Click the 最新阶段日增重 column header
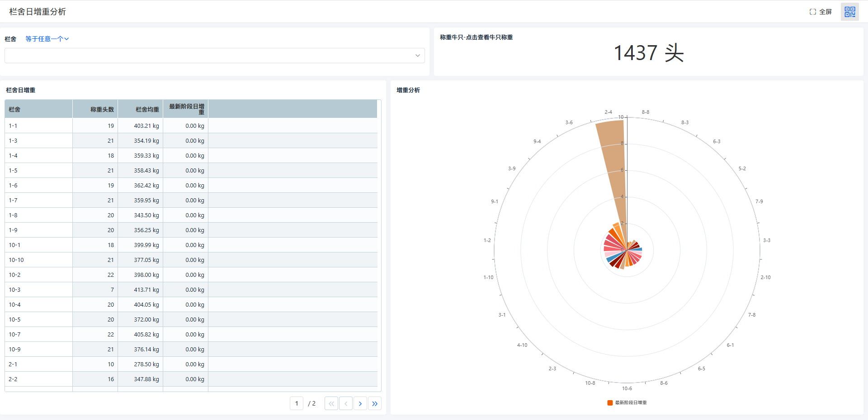 pyautogui.click(x=186, y=109)
